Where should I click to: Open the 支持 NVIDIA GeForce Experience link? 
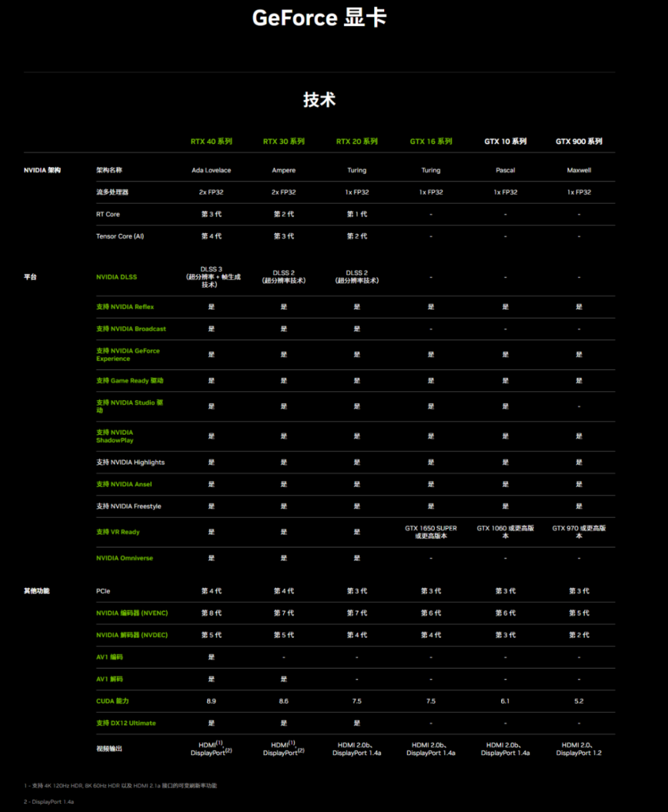click(128, 355)
